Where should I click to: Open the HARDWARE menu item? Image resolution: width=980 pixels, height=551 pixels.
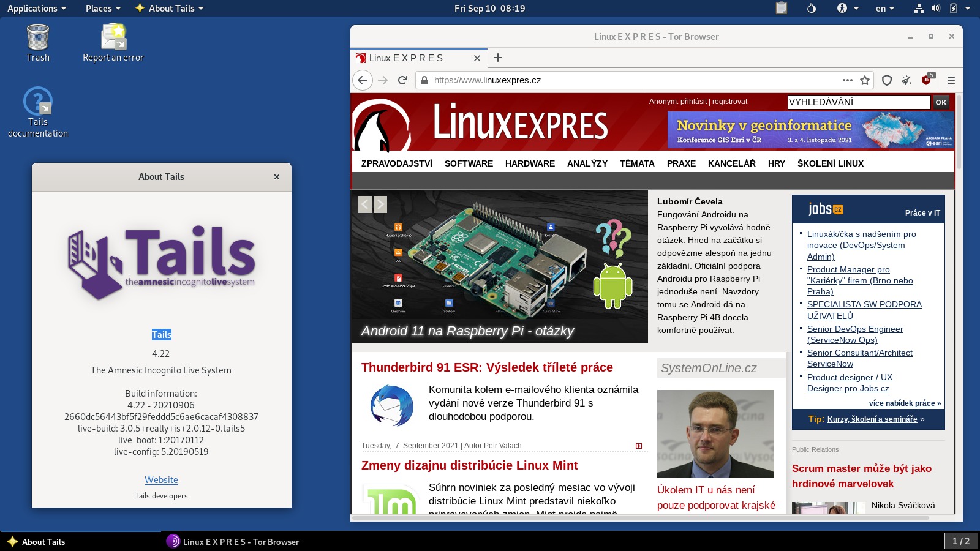point(530,163)
